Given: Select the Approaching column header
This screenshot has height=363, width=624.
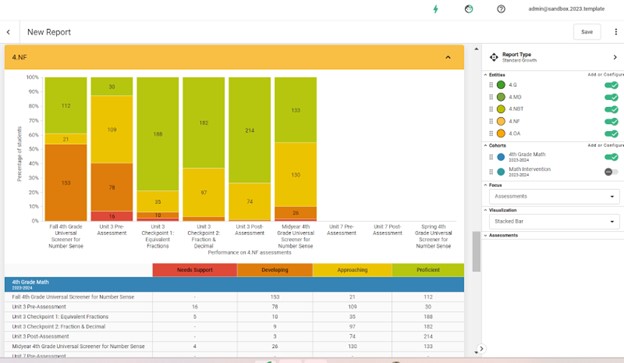Looking at the screenshot, I should coord(352,270).
